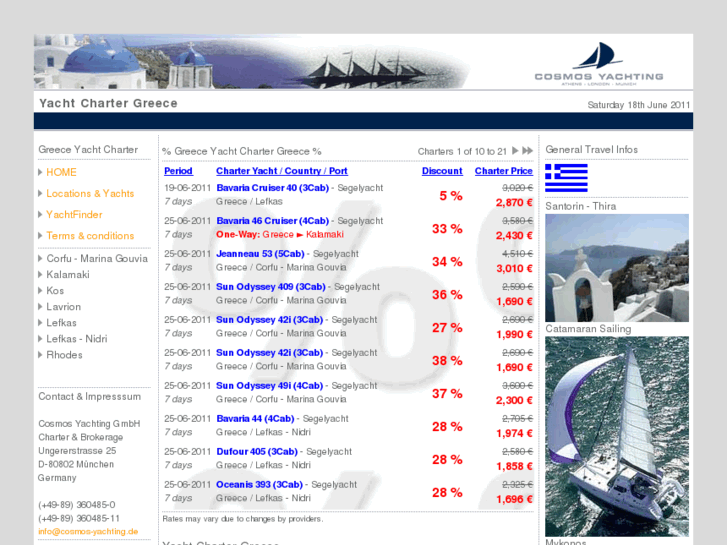Click the Catamaran Sailing photo
This screenshot has height=545, width=727.
[617, 436]
